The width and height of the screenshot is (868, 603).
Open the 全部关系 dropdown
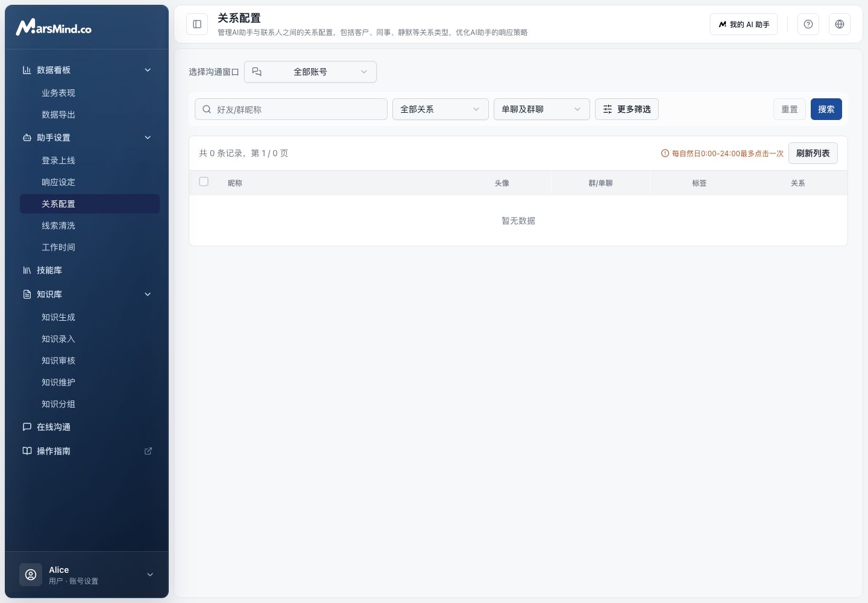441,109
